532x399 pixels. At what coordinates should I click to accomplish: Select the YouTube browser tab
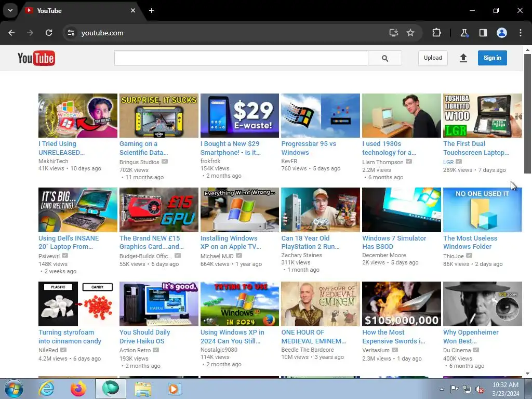click(79, 10)
